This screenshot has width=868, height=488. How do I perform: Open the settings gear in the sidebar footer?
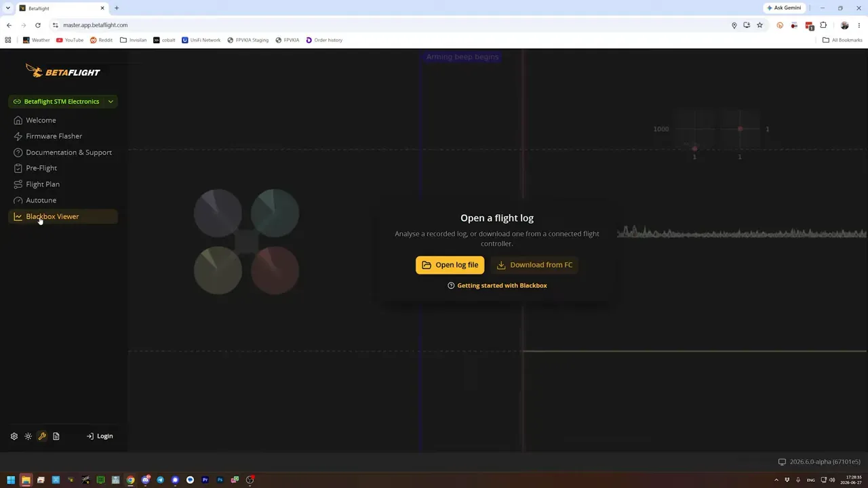pyautogui.click(x=14, y=436)
